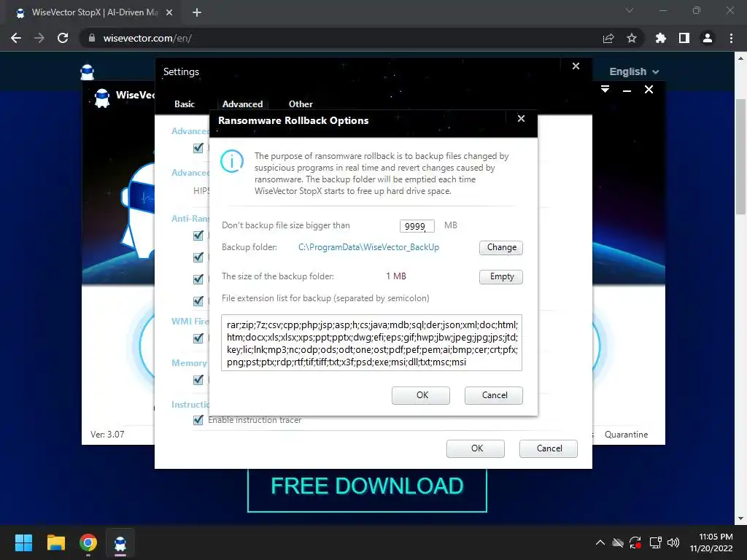Open WiseVector StopX taskbar icon

point(120,542)
